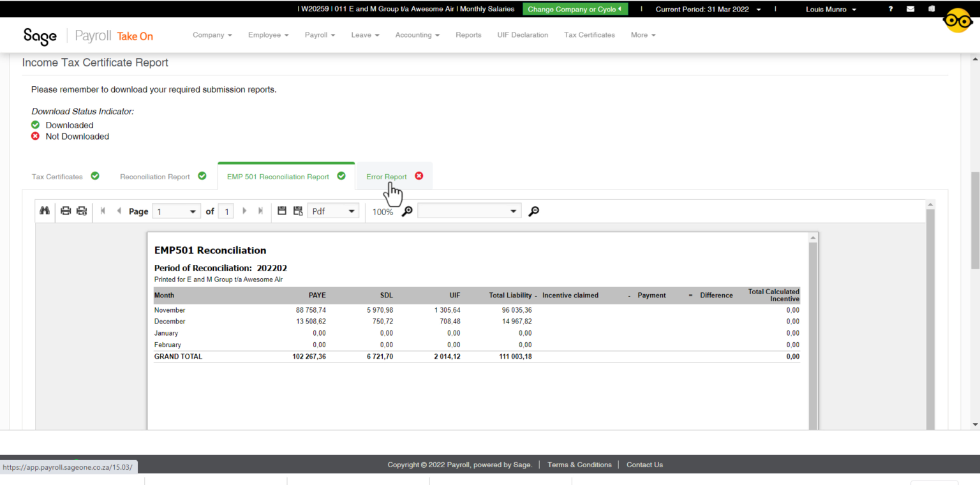This screenshot has width=980, height=485.
Task: Click the Change Company or Cycle button
Action: click(575, 10)
